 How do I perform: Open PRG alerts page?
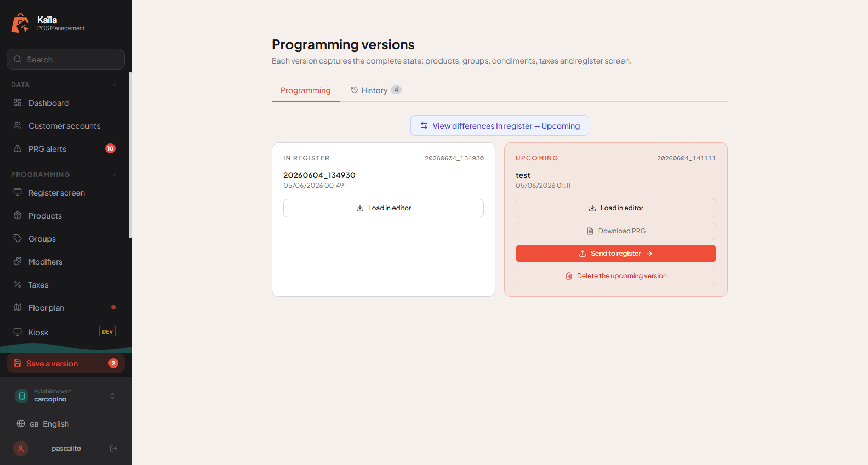pyautogui.click(x=66, y=149)
